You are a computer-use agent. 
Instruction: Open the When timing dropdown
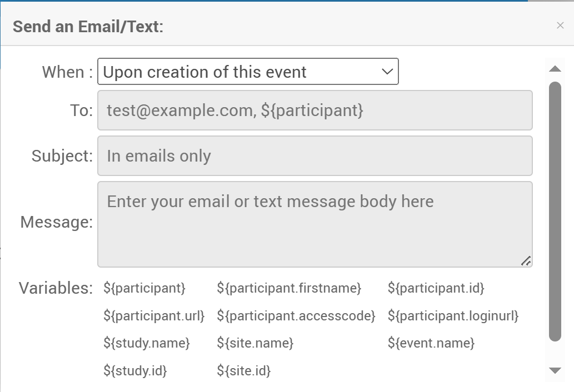pyautogui.click(x=248, y=72)
